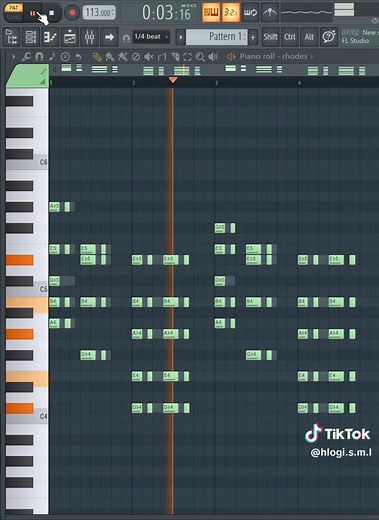Toggle the global snap magnet icon
The image size is (379, 520).
coord(126,38)
